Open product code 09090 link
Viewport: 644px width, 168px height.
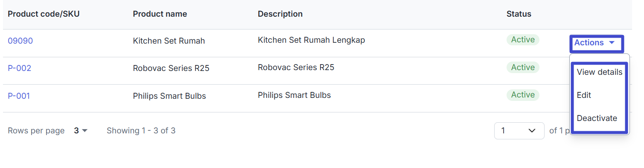point(20,41)
